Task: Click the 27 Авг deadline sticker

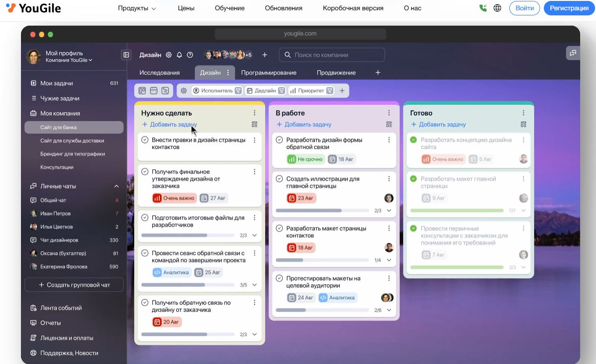Action: (213, 198)
